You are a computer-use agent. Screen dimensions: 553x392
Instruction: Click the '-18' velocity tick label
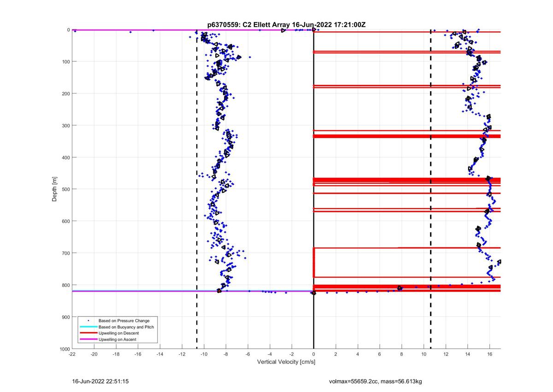pos(116,354)
